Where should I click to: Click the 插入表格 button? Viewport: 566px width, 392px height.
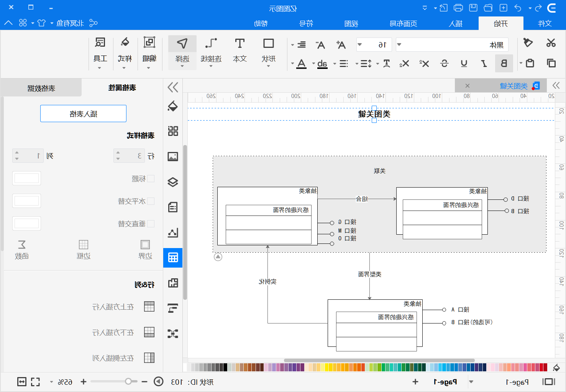coord(83,114)
